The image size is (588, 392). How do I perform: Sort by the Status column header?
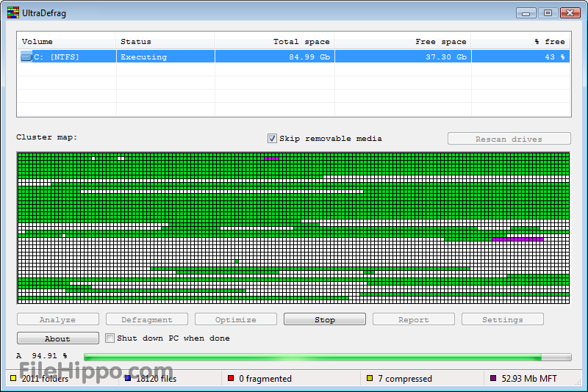[x=165, y=42]
